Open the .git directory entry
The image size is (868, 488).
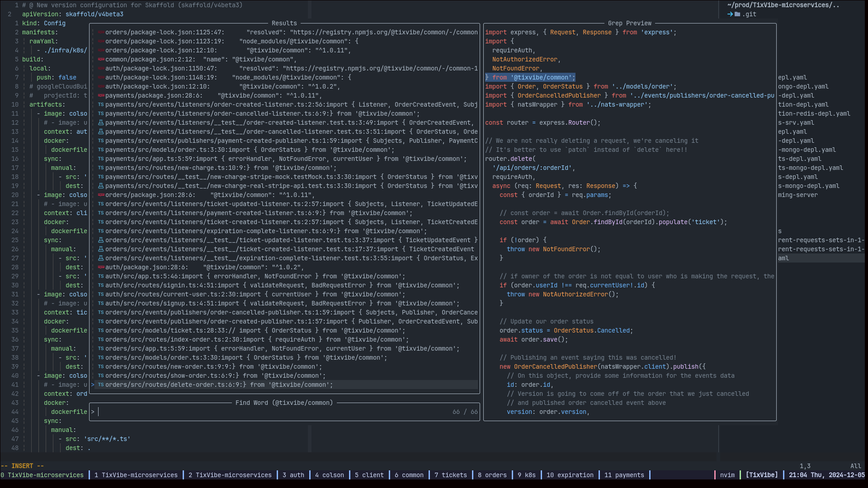click(x=749, y=14)
